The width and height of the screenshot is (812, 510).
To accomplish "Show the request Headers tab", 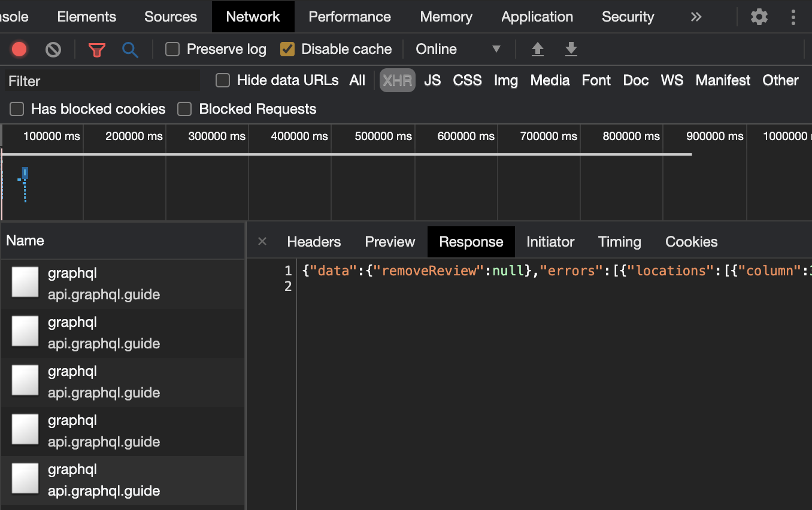I will [x=314, y=242].
